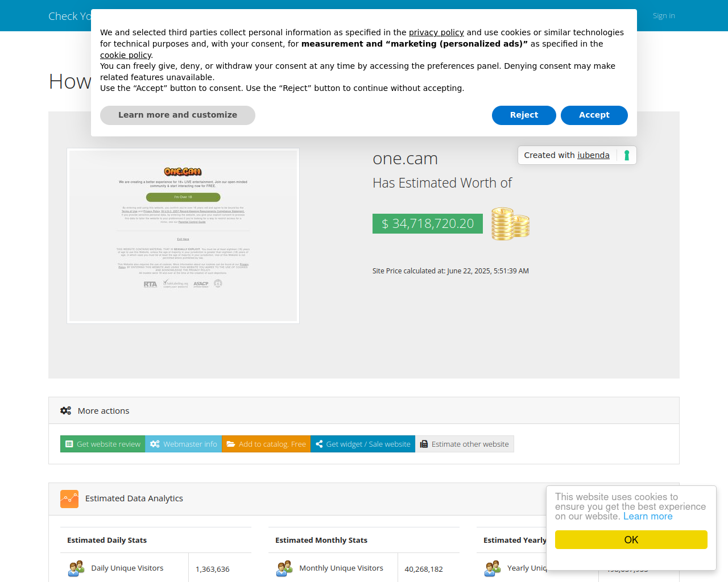Image resolution: width=728 pixels, height=582 pixels.
Task: Click Add to catalog. Free button
Action: 266,444
